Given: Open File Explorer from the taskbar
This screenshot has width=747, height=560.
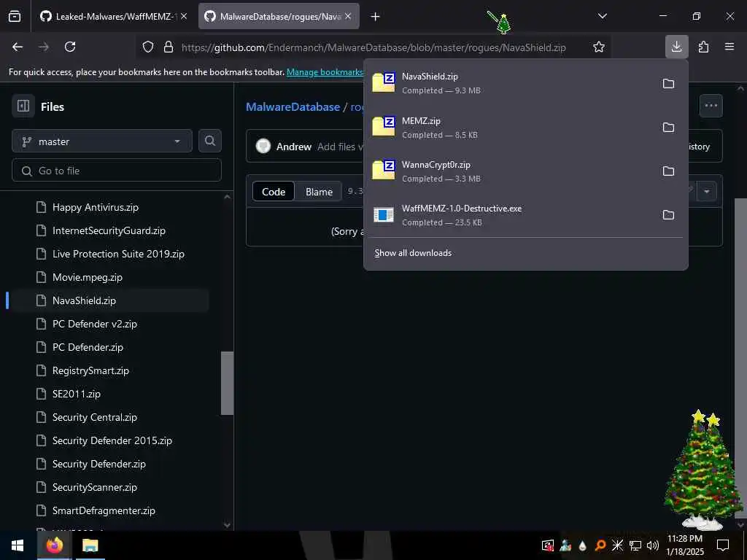Looking at the screenshot, I should (90, 545).
